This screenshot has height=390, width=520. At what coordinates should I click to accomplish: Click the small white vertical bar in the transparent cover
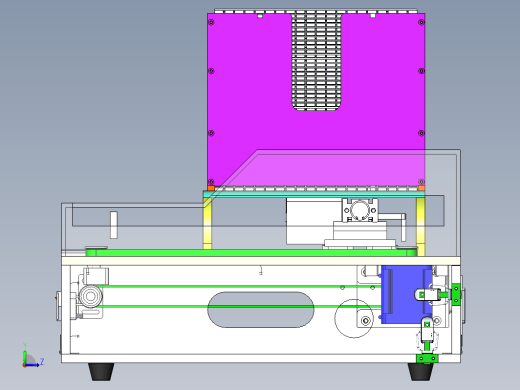(x=114, y=225)
